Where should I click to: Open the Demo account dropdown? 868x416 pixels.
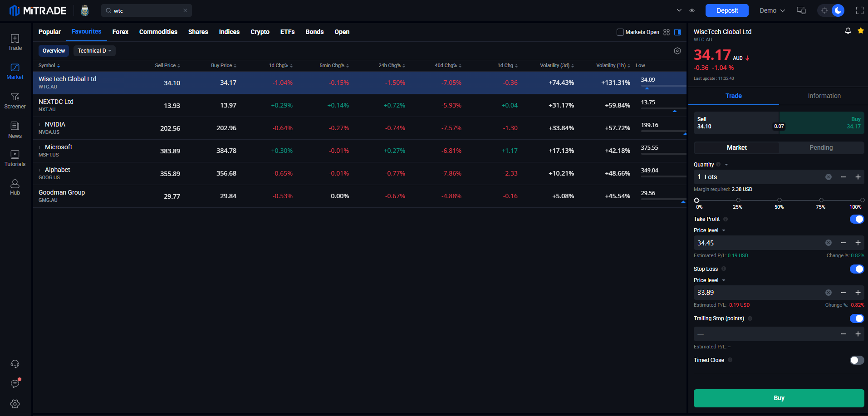[x=772, y=10]
